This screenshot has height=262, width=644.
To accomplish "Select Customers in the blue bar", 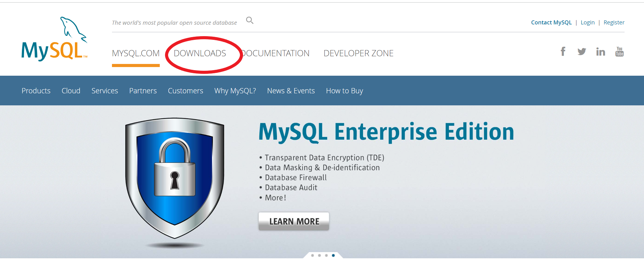I will click(x=185, y=91).
